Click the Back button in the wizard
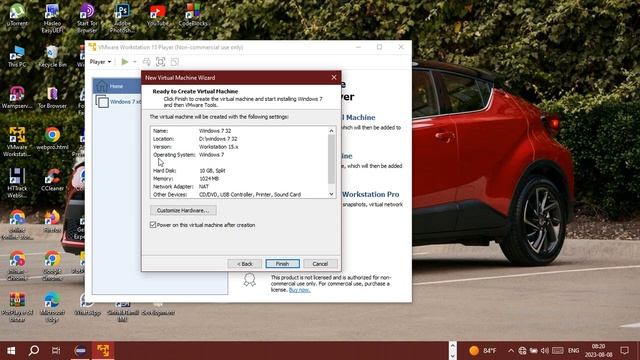The width and height of the screenshot is (640, 360). (x=244, y=264)
